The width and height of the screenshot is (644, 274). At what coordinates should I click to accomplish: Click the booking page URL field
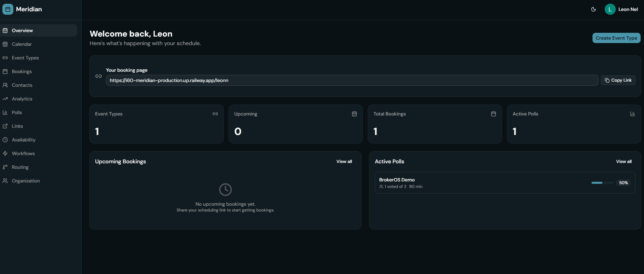[351, 80]
